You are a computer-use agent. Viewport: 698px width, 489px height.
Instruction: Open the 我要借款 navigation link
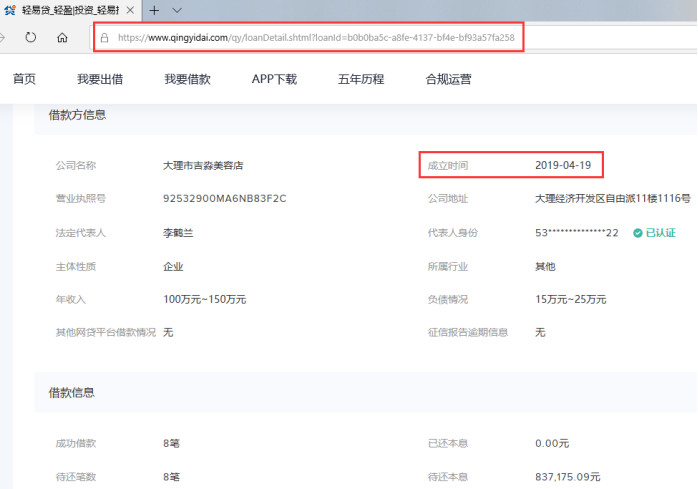(x=187, y=80)
